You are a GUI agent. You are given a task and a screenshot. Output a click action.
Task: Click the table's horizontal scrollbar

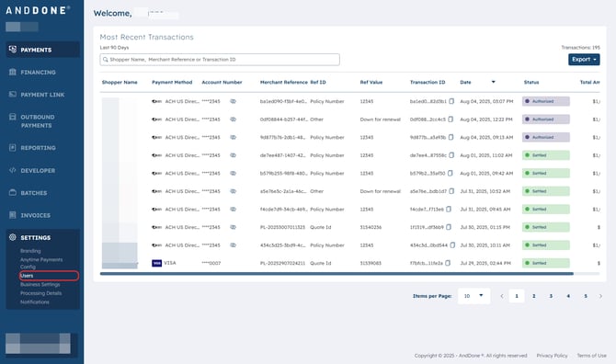[337, 274]
